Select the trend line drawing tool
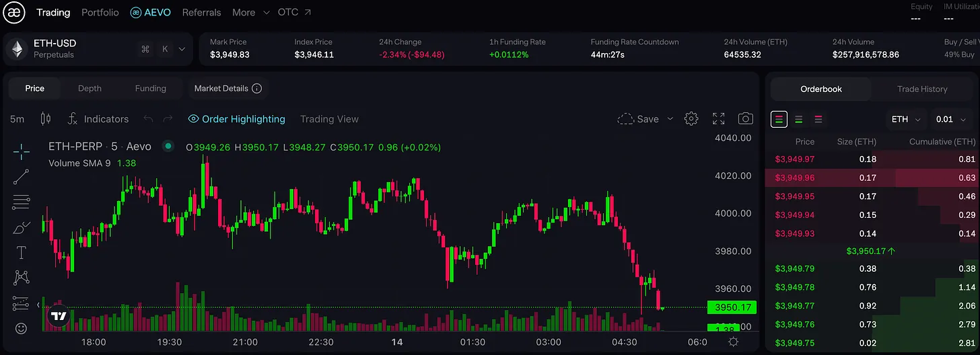 [21, 177]
